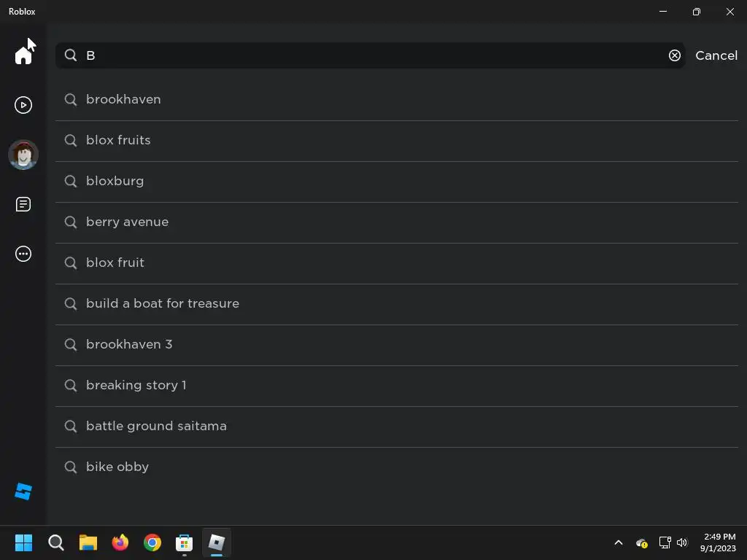Image resolution: width=747 pixels, height=560 pixels.
Task: Open network status tray icon
Action: 665,542
